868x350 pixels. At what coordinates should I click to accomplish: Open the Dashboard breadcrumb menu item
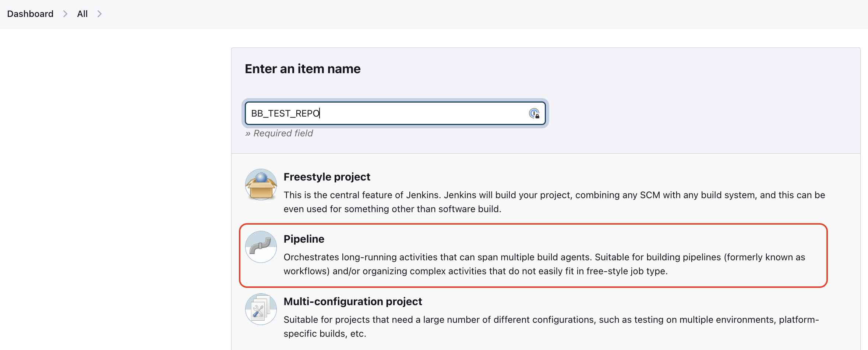(x=30, y=14)
